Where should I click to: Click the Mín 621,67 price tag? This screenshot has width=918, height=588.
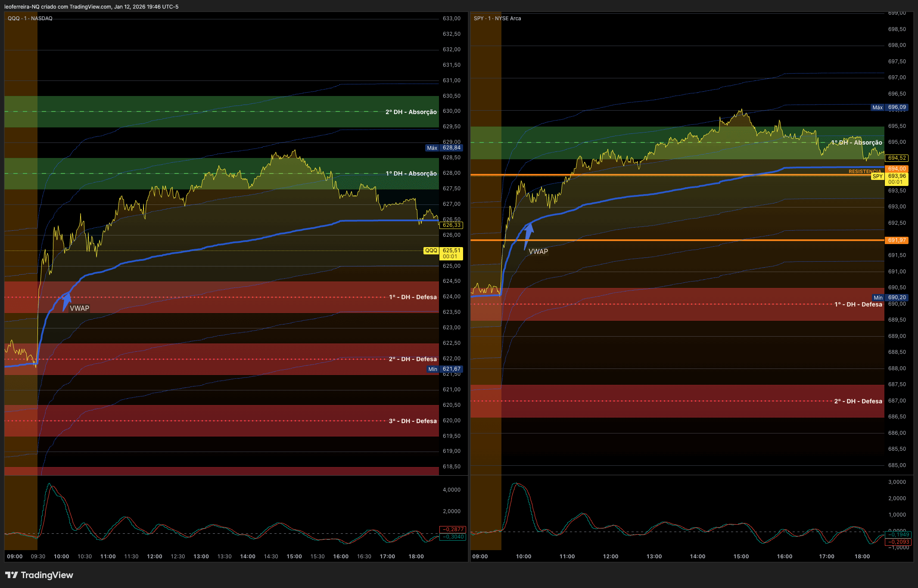coord(445,369)
